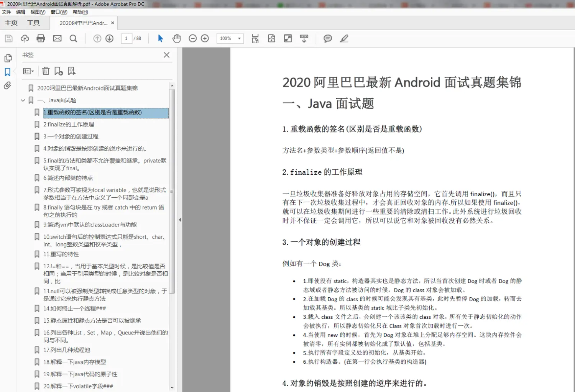The image size is (575, 392).
Task: Open bookmark 7.形式参数可被视为local variable
Action: (x=105, y=194)
